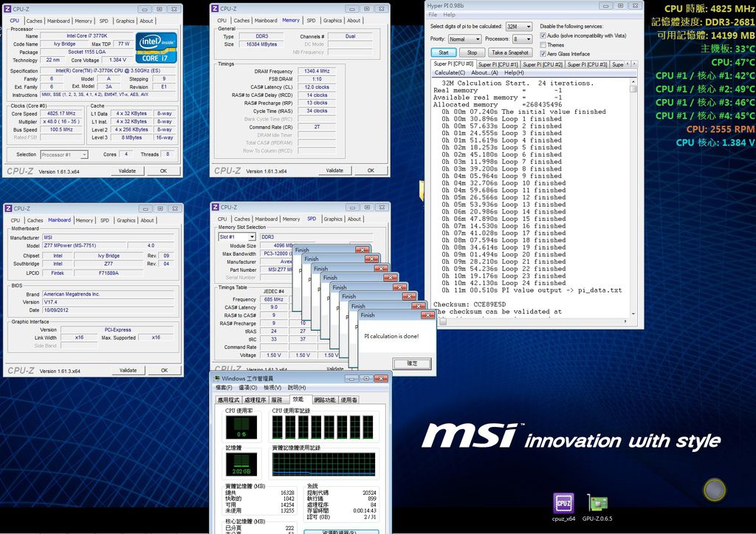This screenshot has width=756, height=534.
Task: Open the 說明(H) menu in Task Manager
Action: [x=297, y=388]
